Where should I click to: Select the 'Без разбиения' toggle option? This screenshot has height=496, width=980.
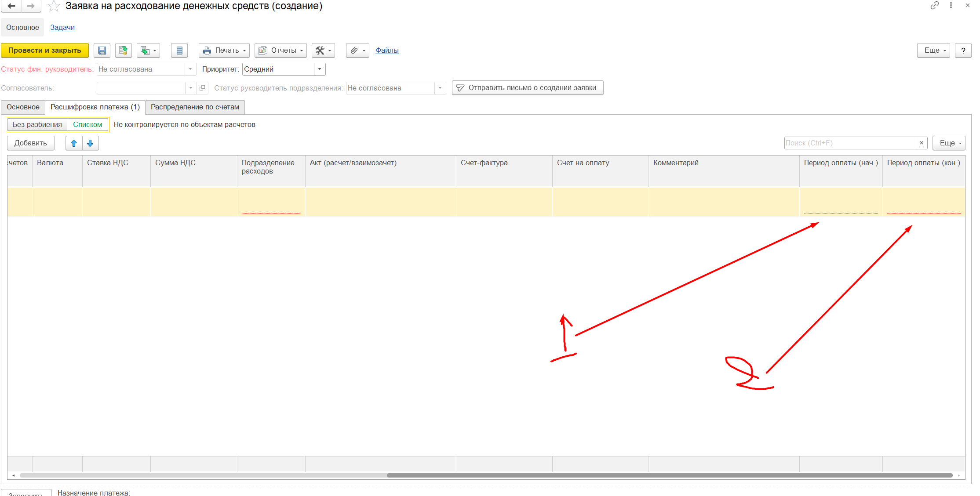(x=37, y=125)
